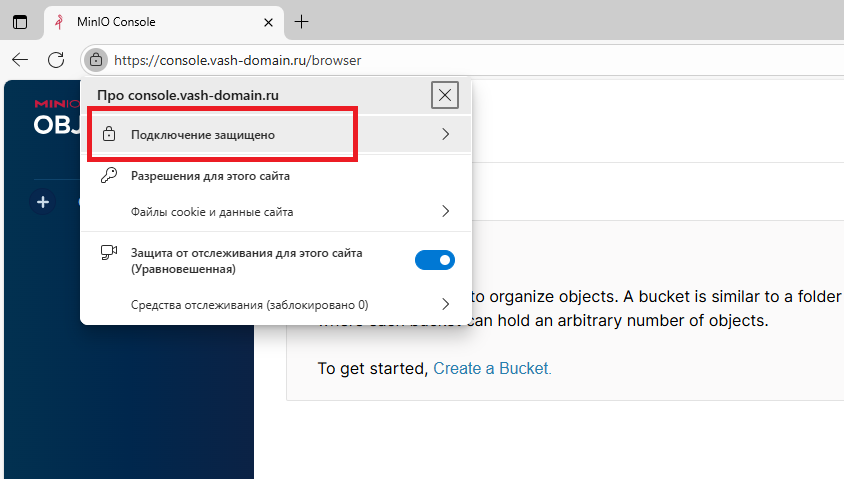Refresh the MinIO Console page

[x=56, y=60]
